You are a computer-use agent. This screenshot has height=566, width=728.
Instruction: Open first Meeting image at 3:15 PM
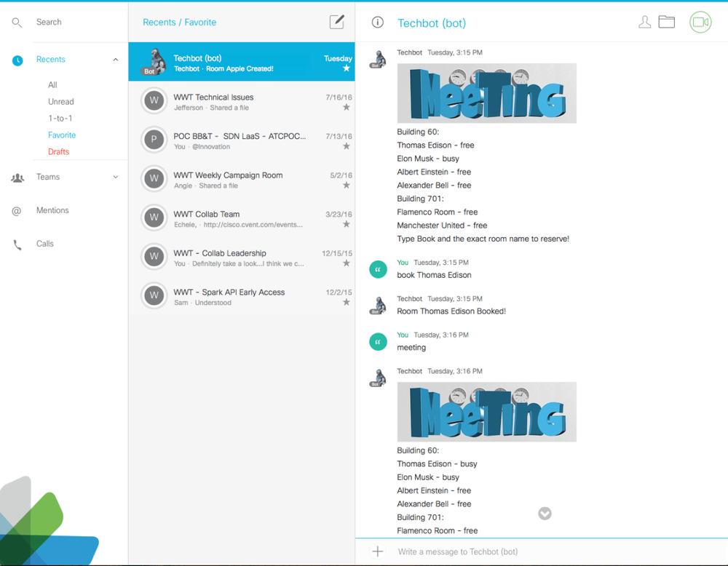click(486, 93)
